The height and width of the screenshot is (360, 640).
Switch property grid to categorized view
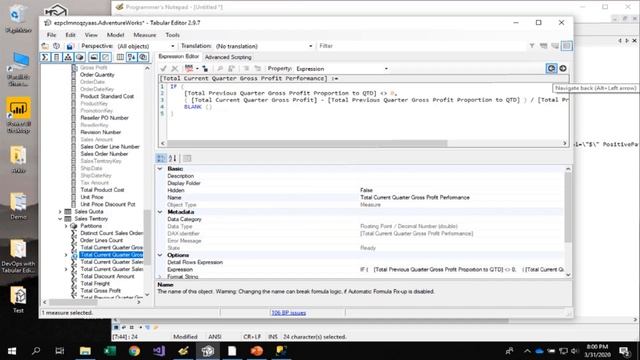point(161,158)
